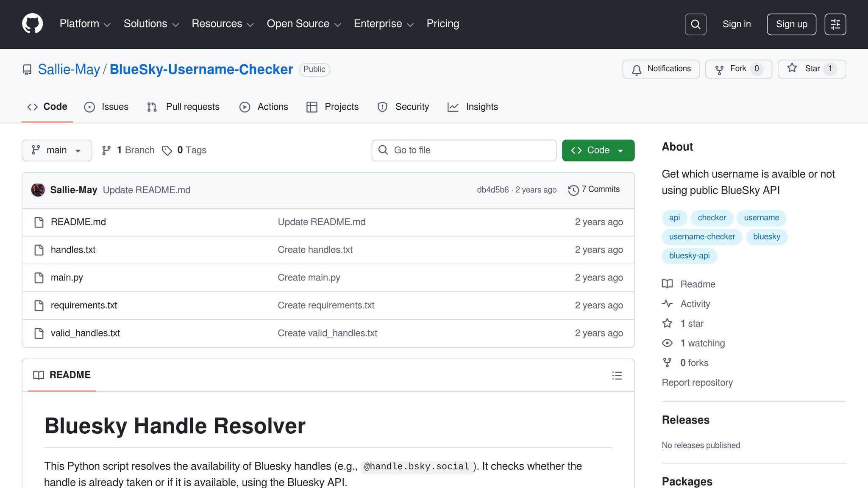Open the Pull requests tab

[184, 107]
